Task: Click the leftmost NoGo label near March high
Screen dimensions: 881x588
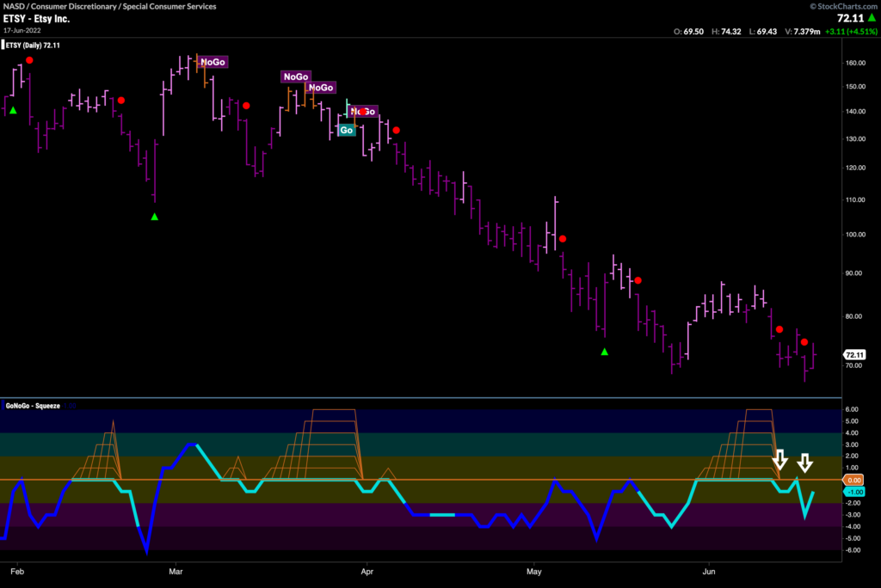Action: coord(213,62)
